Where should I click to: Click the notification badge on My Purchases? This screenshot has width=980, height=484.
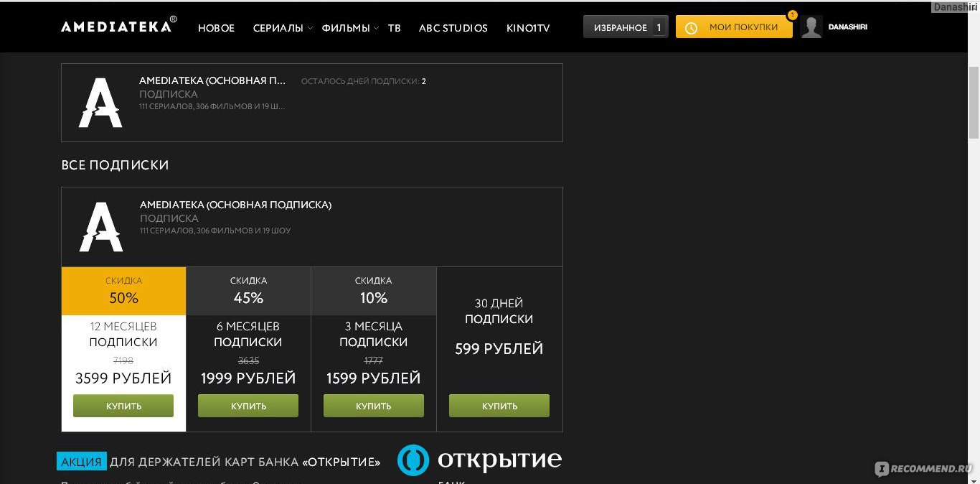[x=792, y=15]
